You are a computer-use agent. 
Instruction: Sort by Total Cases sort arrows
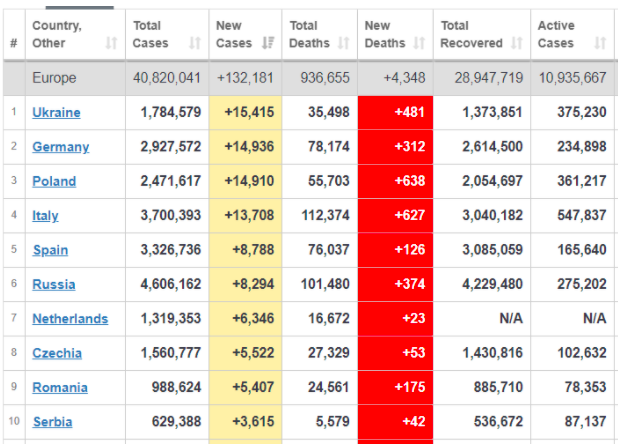point(195,43)
